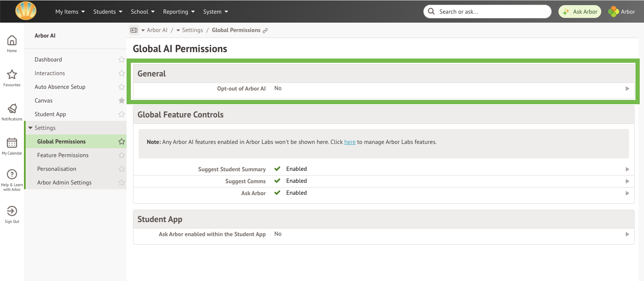Screen dimensions: 644x281
Task: Toggle favourite star for Feature Permissions
Action: click(121, 155)
